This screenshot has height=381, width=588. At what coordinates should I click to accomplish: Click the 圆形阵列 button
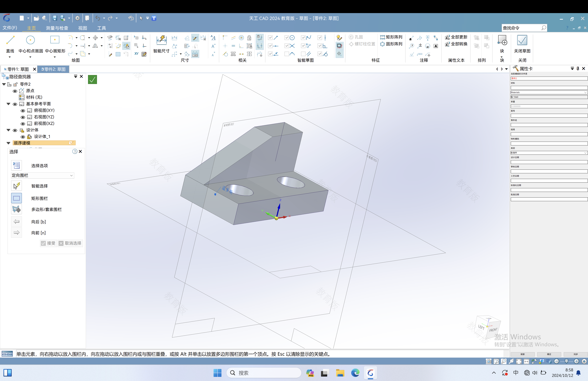(x=391, y=44)
